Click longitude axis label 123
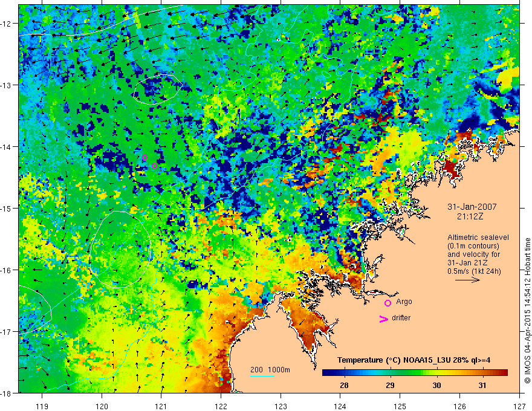Viewport: 532px width, 411px height. (x=281, y=406)
